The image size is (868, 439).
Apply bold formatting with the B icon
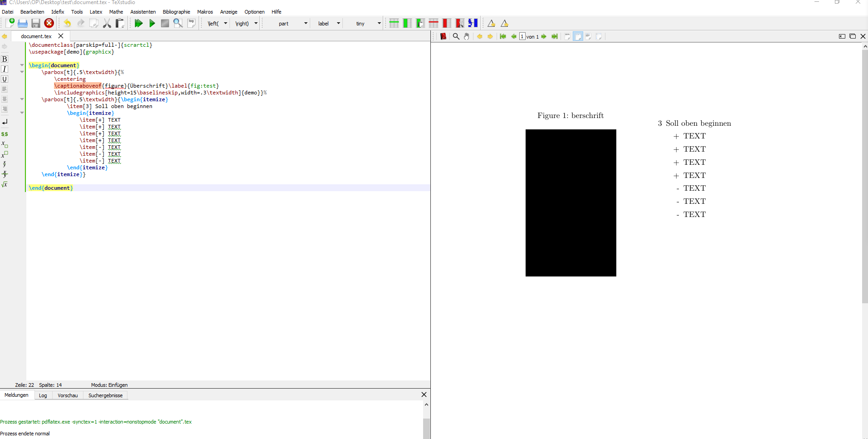(5, 59)
